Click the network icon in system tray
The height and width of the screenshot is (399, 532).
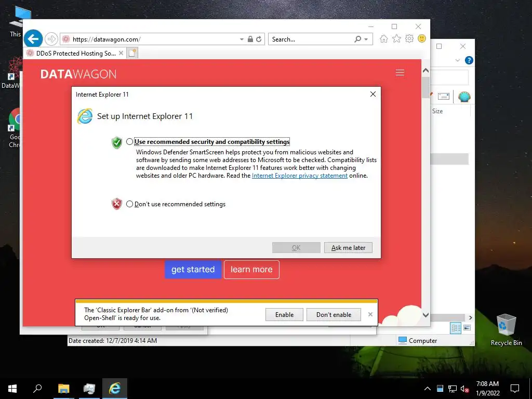[x=453, y=389]
